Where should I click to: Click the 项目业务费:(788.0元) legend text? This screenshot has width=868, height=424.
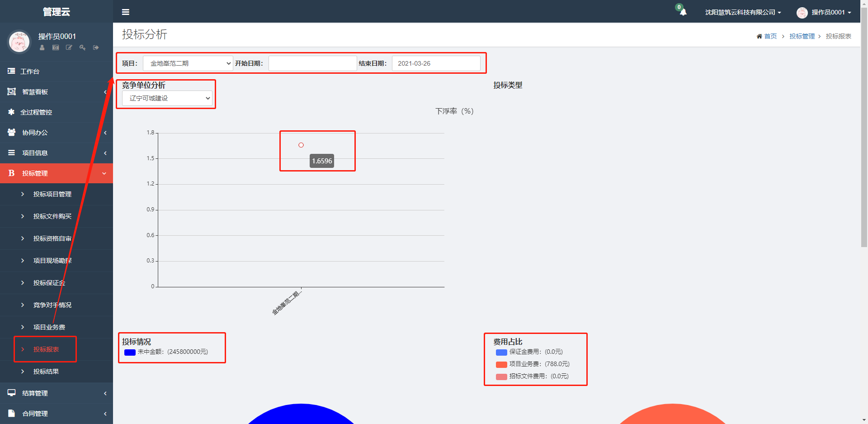coord(539,364)
